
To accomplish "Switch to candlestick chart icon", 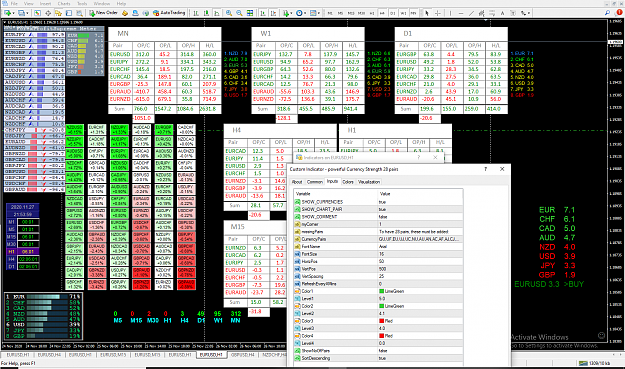I will pyautogui.click(x=206, y=13).
